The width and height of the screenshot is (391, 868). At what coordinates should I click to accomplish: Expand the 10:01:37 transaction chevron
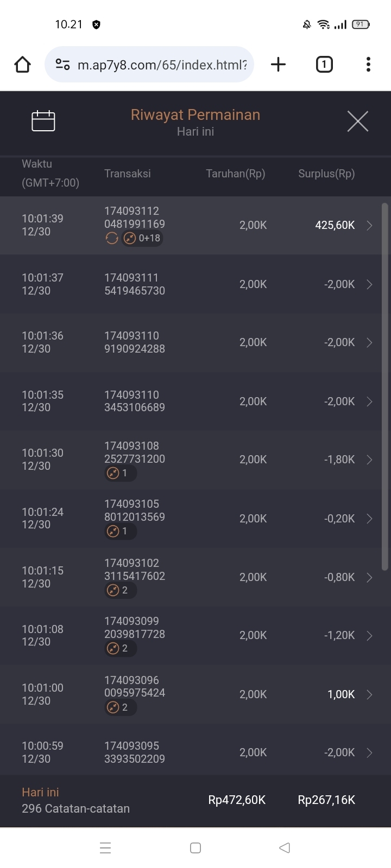pyautogui.click(x=369, y=284)
